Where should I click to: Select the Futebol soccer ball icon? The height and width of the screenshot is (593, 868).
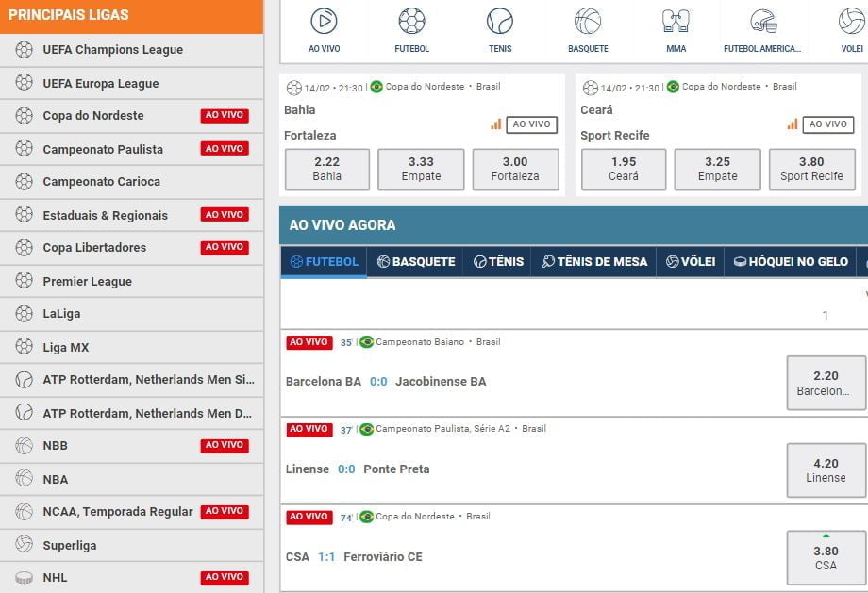click(411, 21)
